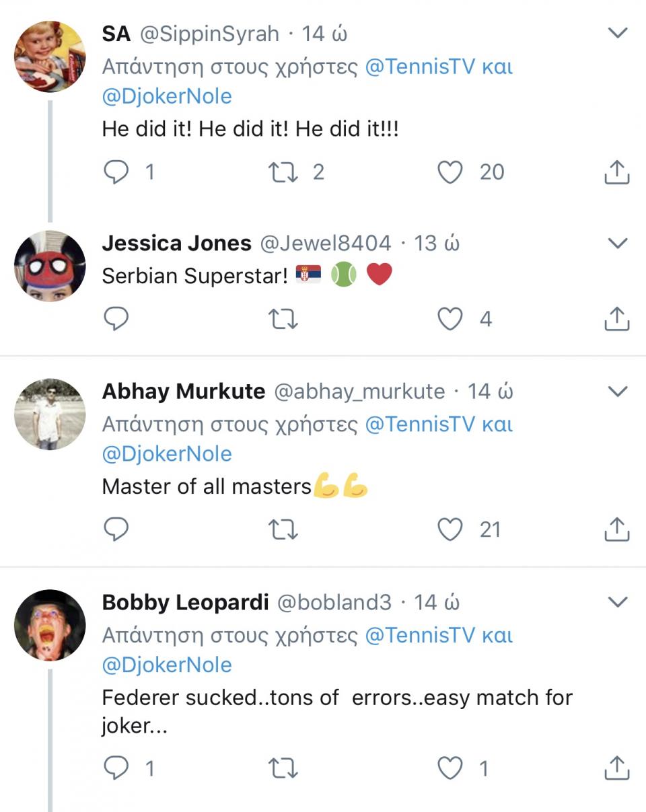Open Bobby Leopardi's profile picture
The width and height of the screenshot is (646, 812).
pos(50,625)
